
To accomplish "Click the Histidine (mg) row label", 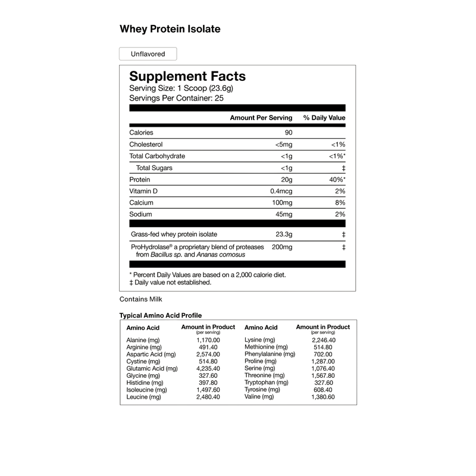I will point(145,383).
